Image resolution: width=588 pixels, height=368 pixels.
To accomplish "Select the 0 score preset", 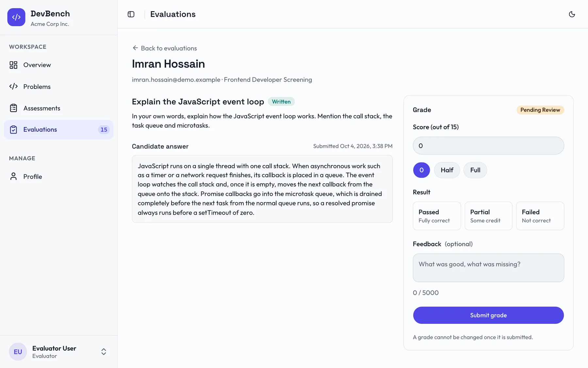I will coord(421,170).
